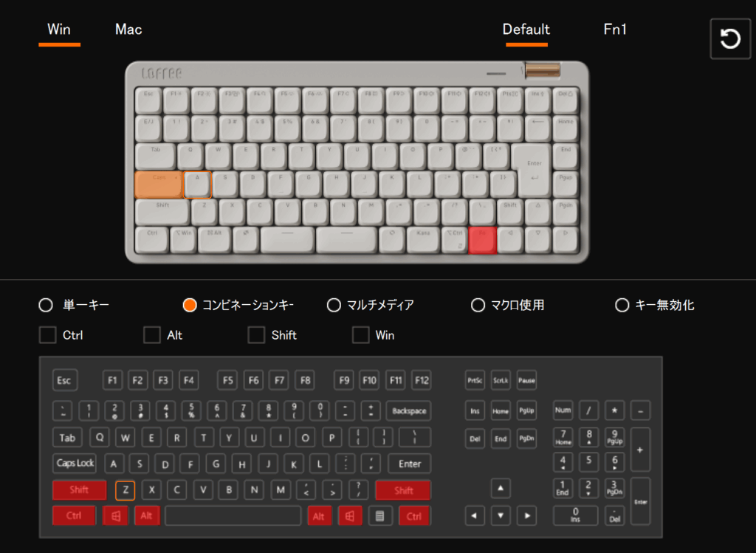
Task: Enable the Ctrl modifier checkbox
Action: point(47,335)
